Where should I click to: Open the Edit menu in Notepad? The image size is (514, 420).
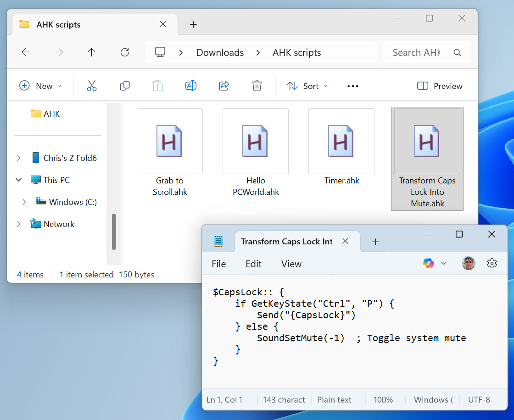coord(253,264)
